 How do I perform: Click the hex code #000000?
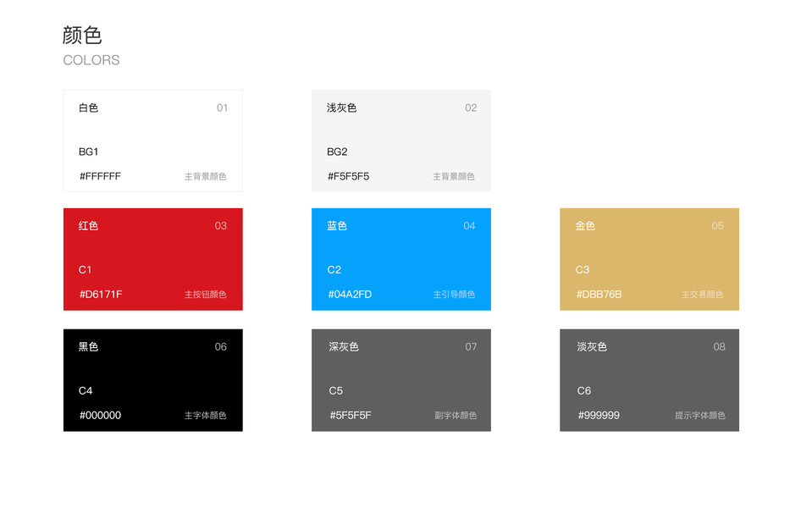(x=100, y=416)
